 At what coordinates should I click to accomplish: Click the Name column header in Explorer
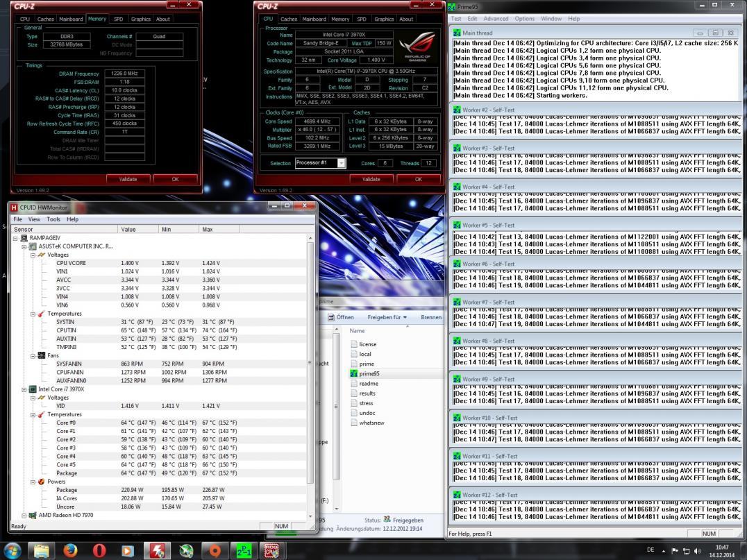click(357, 330)
